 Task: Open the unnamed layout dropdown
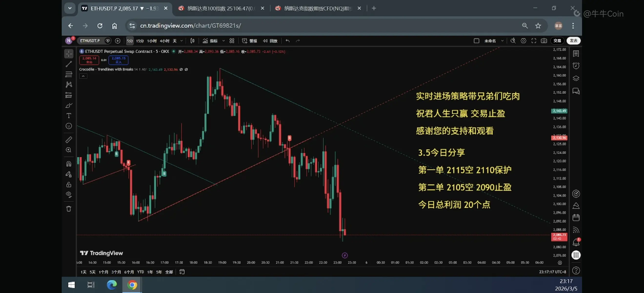point(502,41)
